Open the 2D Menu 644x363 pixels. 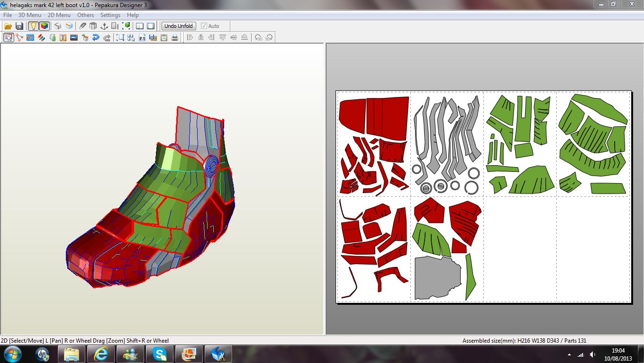[59, 15]
